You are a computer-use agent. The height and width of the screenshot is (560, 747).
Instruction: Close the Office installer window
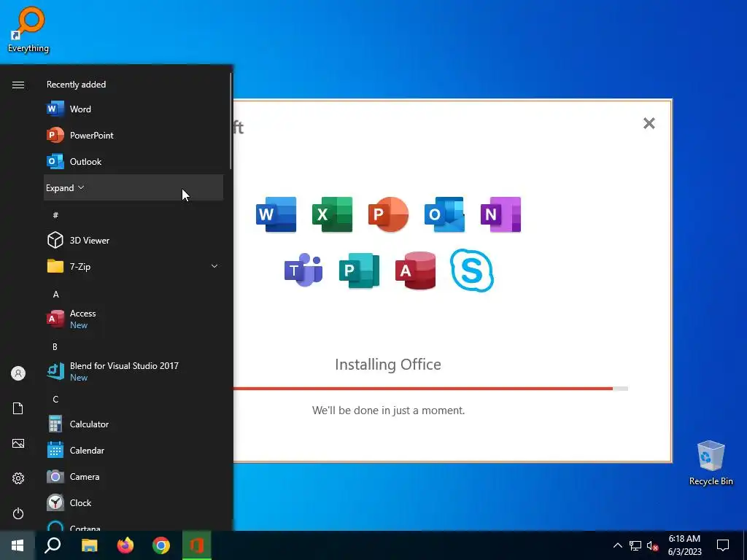pos(649,123)
